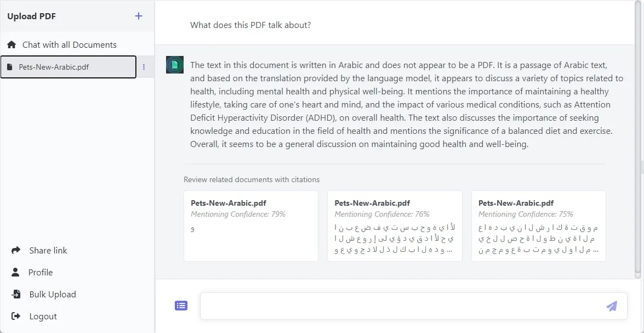
Task: Click Logout
Action: (43, 316)
